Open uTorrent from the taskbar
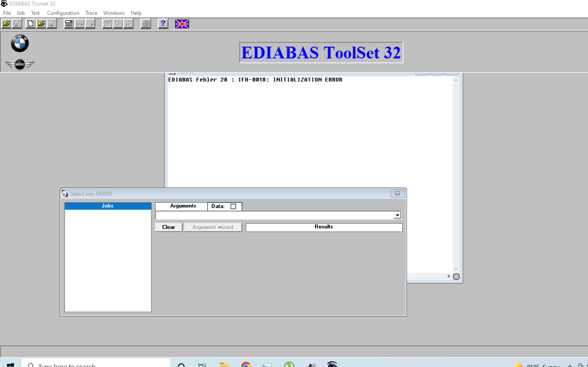 [289, 364]
